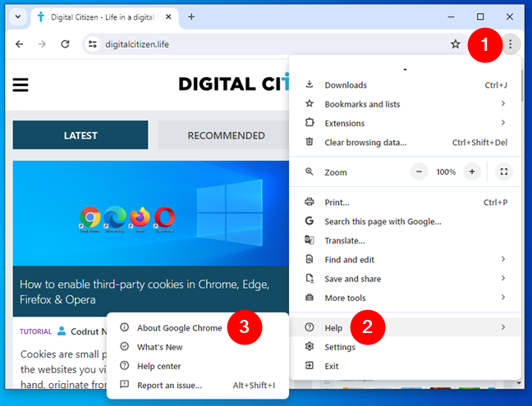The image size is (532, 406).
Task: Click the Find and edit icon
Action: pyautogui.click(x=309, y=259)
